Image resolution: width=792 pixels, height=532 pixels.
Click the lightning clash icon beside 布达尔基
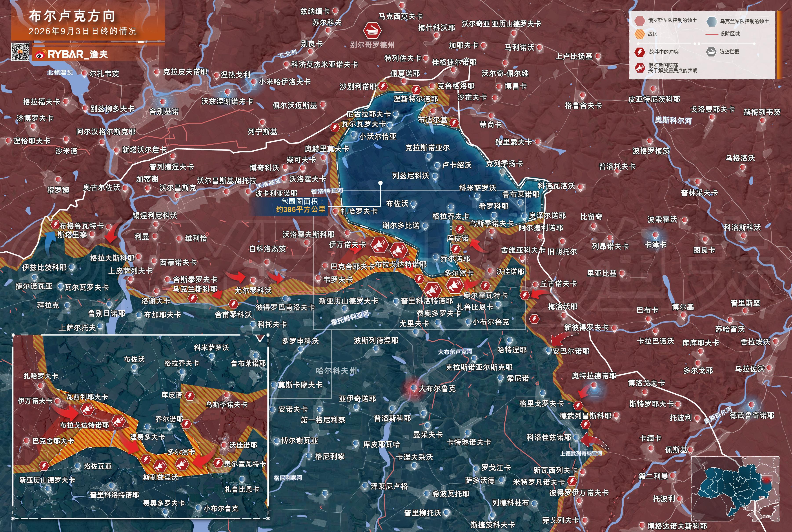(x=454, y=122)
